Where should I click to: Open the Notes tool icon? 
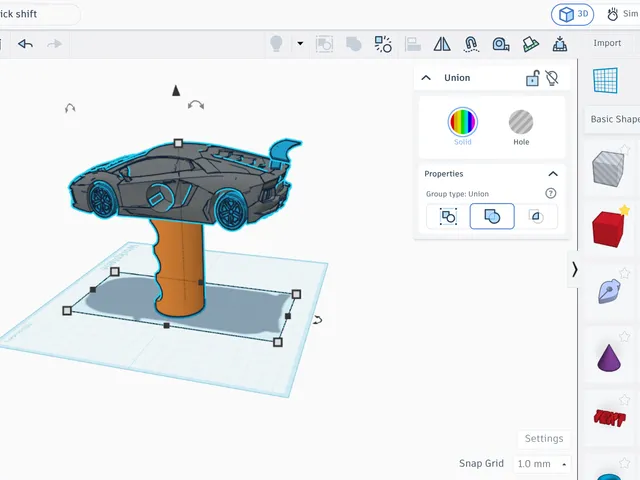[x=530, y=44]
